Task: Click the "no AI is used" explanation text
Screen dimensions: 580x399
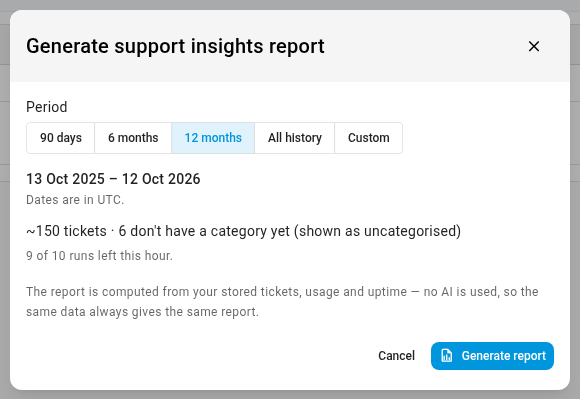Action: 282,302
